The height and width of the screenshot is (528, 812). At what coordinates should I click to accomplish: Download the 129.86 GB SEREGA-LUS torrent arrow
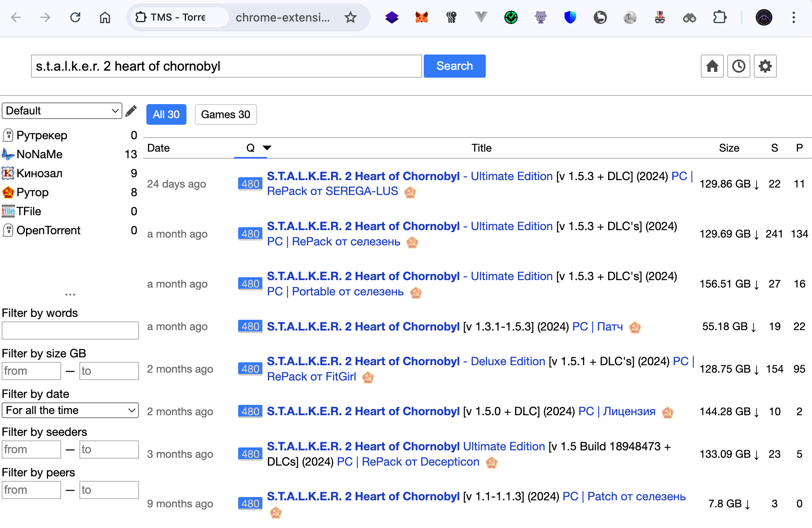click(x=756, y=185)
